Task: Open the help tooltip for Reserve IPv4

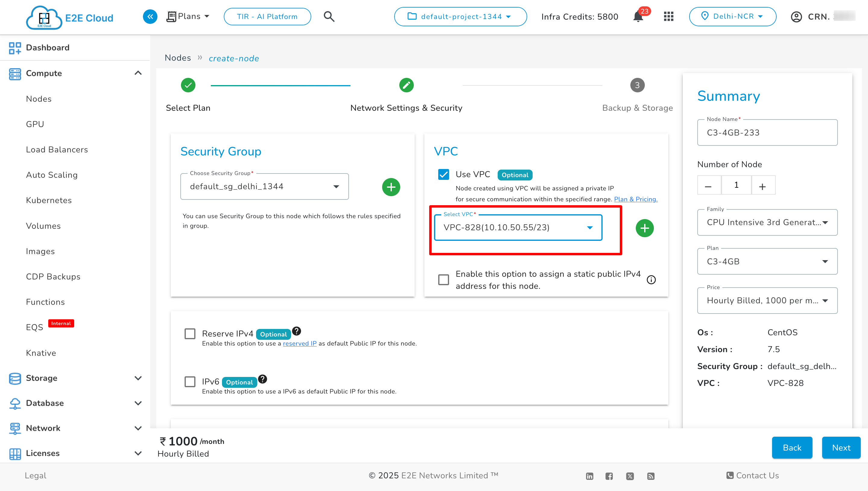Action: pyautogui.click(x=296, y=331)
